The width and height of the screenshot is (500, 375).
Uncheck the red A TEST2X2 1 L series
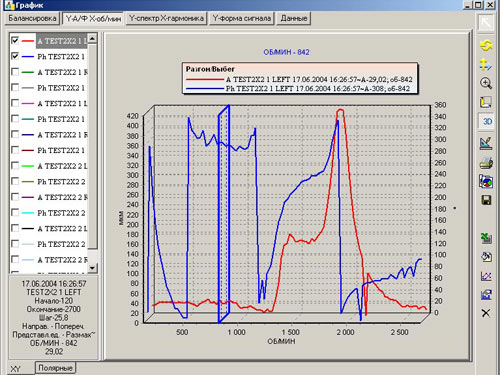[15, 40]
